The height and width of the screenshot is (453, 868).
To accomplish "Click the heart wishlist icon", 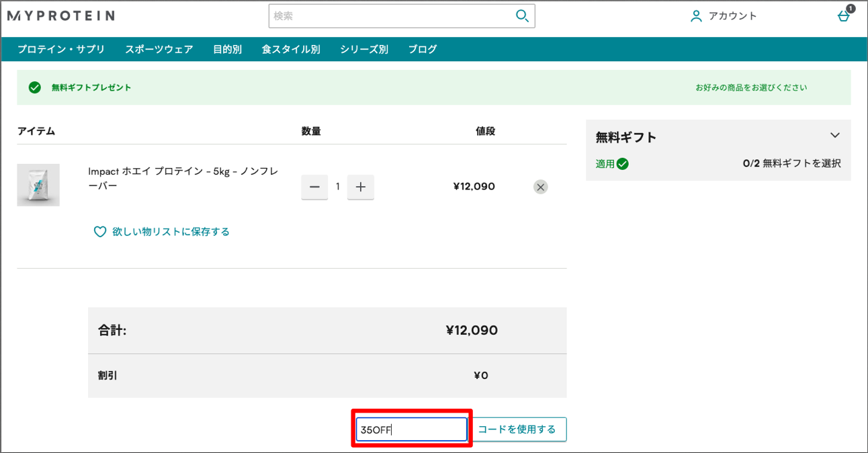I will pos(100,232).
